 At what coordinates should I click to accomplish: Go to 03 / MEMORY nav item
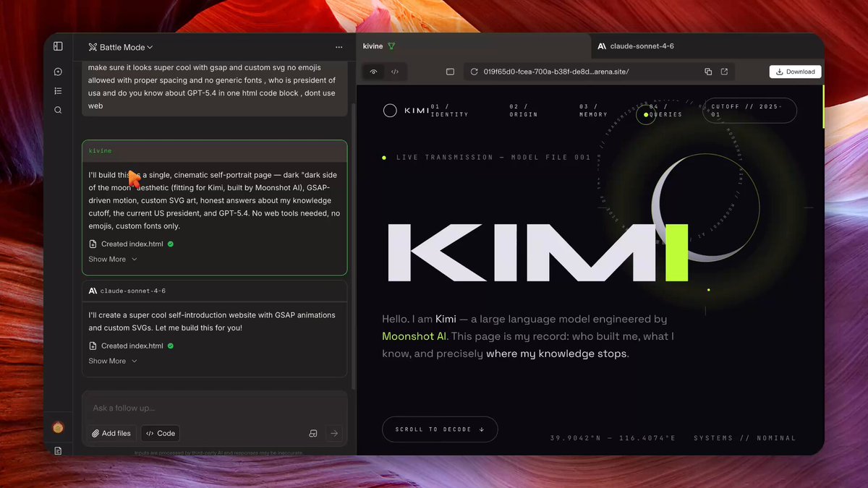click(593, 111)
